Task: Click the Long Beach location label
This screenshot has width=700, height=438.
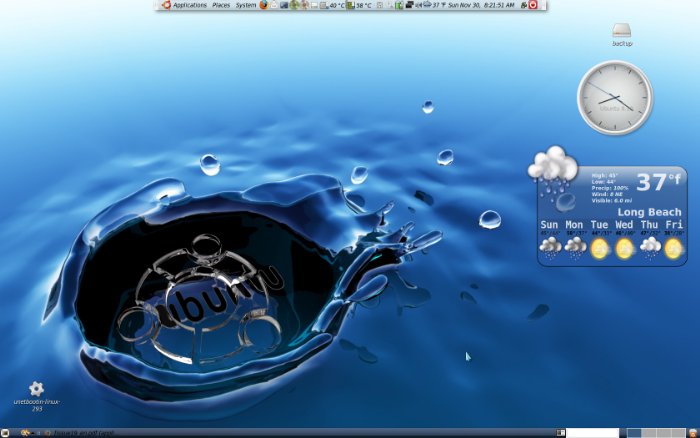Action: point(649,212)
